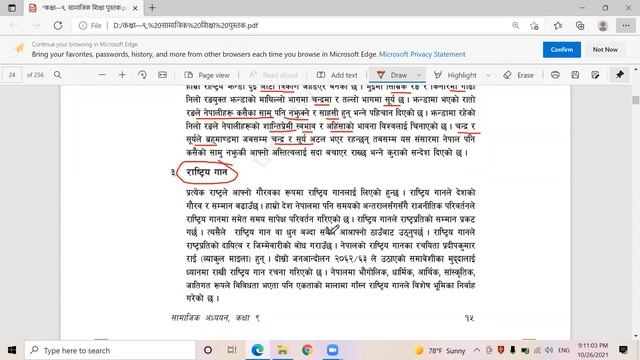640x360 pixels.
Task: Open browser zoom magnifier in address bar
Action: (516, 25)
